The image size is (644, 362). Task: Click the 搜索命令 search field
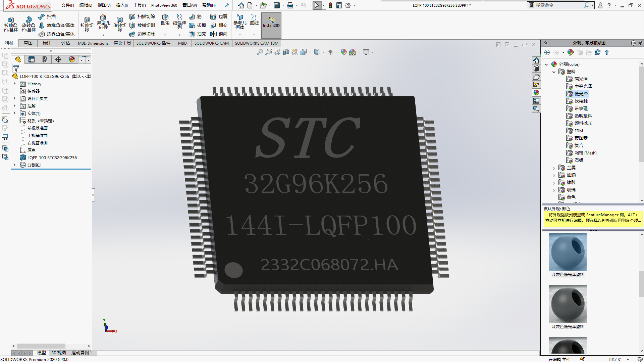[x=558, y=5]
